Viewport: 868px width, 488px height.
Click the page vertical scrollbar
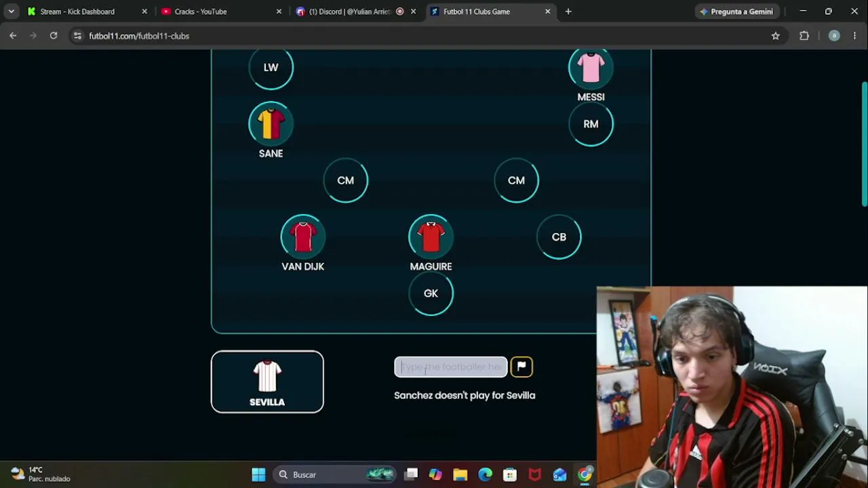pyautogui.click(x=864, y=144)
